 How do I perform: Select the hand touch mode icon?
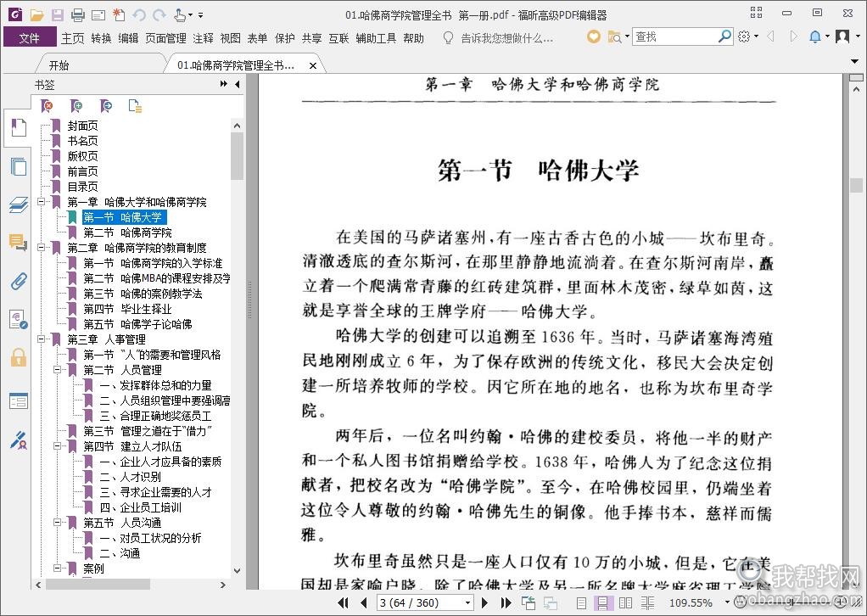pos(180,15)
